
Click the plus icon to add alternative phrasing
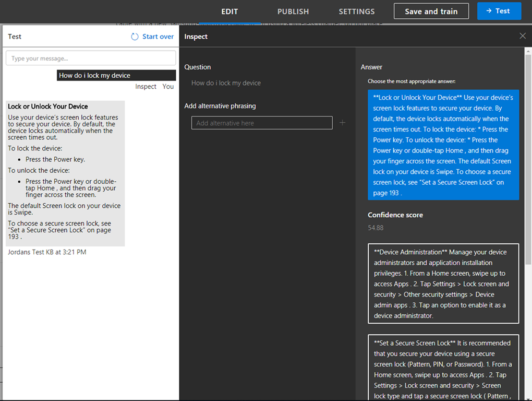click(342, 123)
